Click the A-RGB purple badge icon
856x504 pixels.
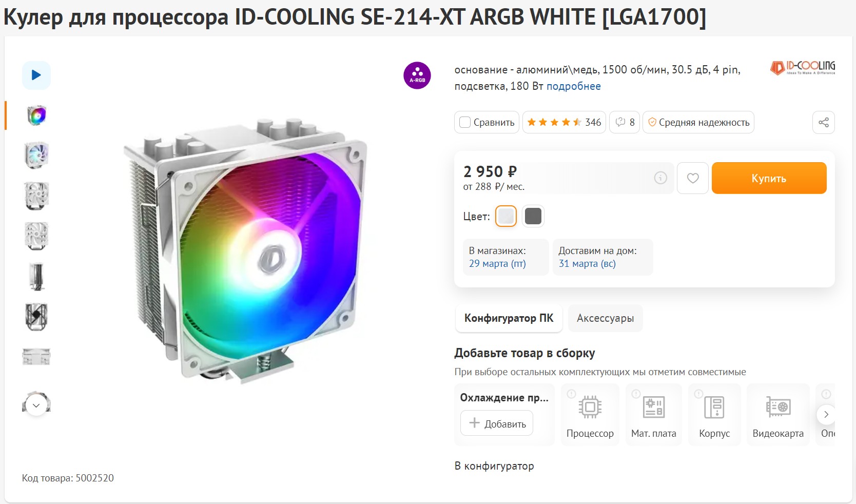(x=417, y=75)
